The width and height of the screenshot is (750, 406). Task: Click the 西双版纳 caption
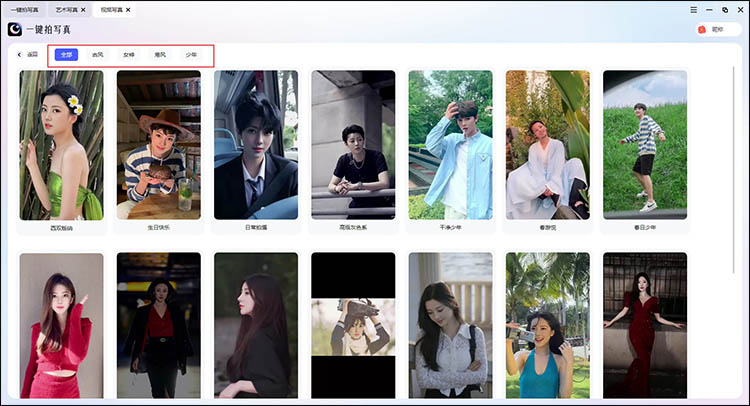61,228
